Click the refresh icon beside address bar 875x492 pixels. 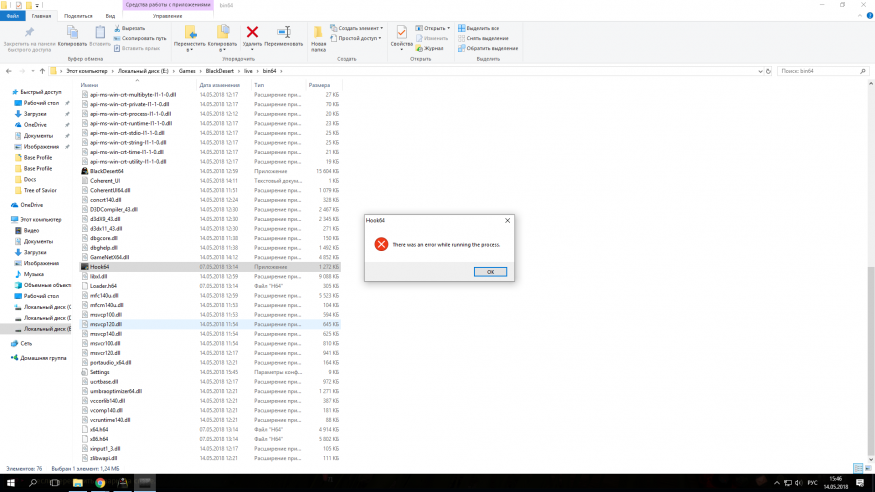click(768, 71)
